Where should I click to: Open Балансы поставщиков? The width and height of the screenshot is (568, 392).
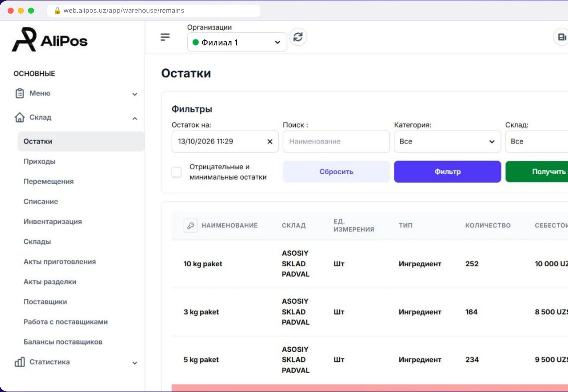[x=63, y=342]
